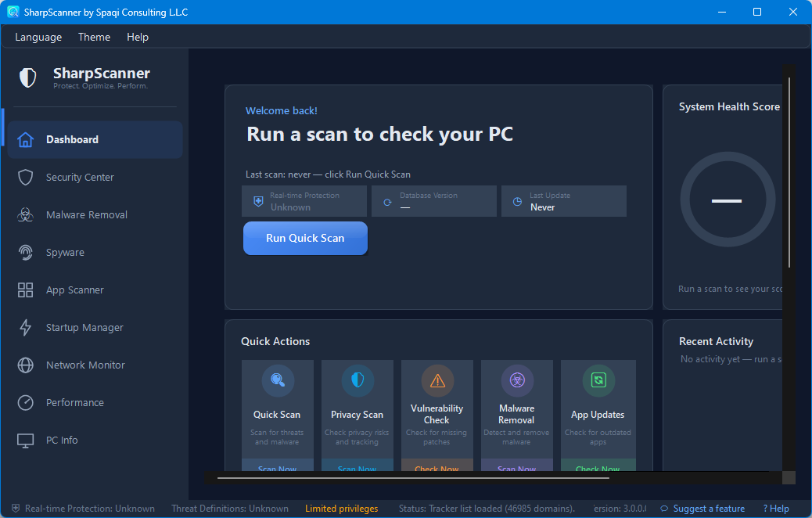
Task: Click Scan Now under Malware Removal card
Action: (x=517, y=465)
